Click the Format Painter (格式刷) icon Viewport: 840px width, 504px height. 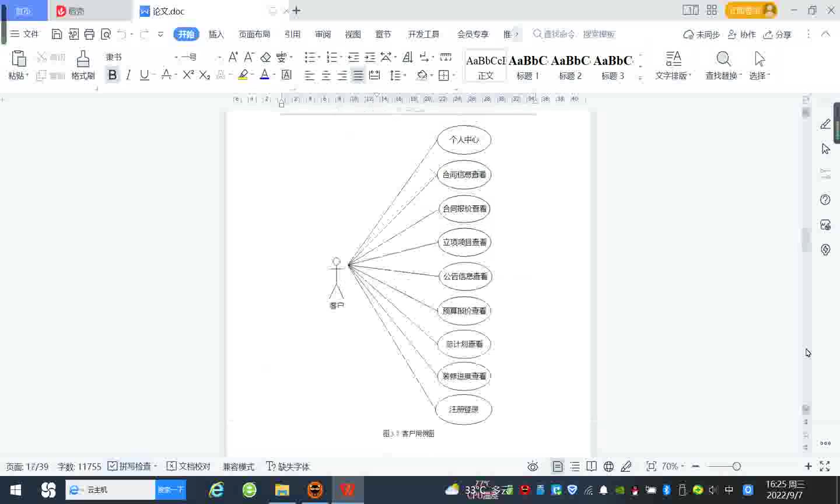83,65
